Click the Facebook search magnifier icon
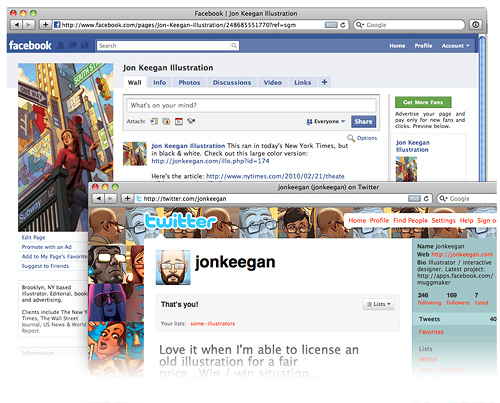Viewport: 500px width, 403px height. click(x=234, y=46)
